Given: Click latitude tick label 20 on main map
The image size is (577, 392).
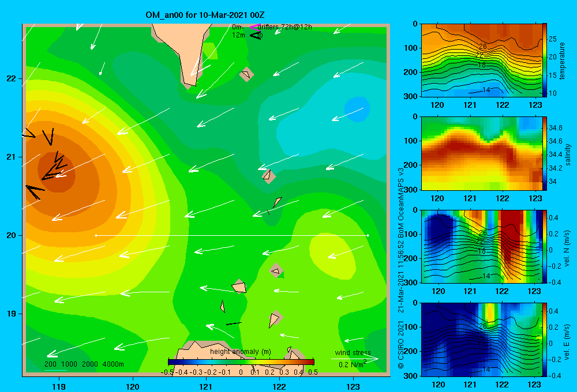Looking at the screenshot, I should click(x=12, y=235).
